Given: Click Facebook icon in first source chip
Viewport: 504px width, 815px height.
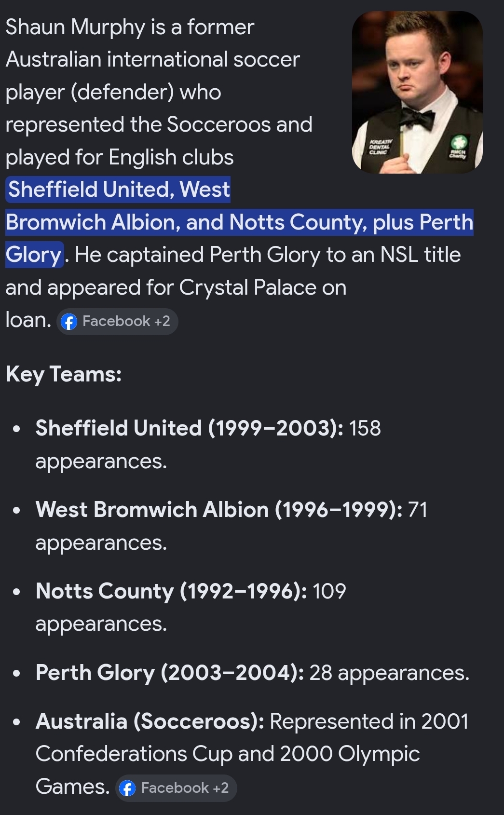Looking at the screenshot, I should click(69, 322).
